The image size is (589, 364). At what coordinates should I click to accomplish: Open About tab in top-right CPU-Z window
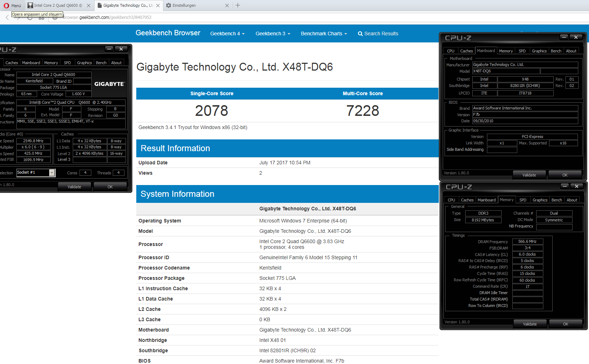[571, 51]
